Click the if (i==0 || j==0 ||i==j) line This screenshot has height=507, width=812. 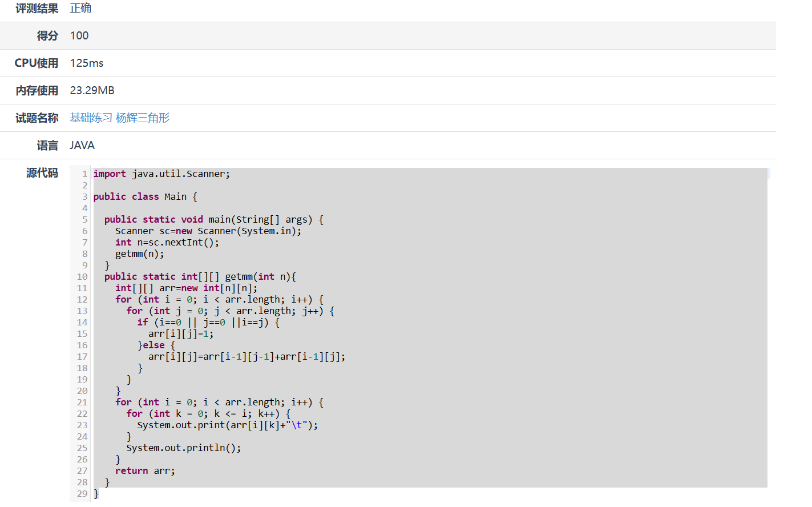208,323
